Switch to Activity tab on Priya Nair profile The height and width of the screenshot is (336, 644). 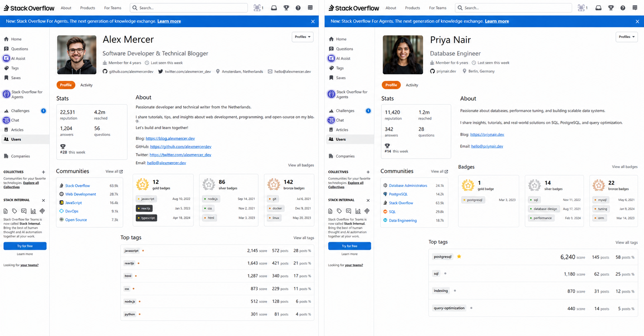point(412,85)
